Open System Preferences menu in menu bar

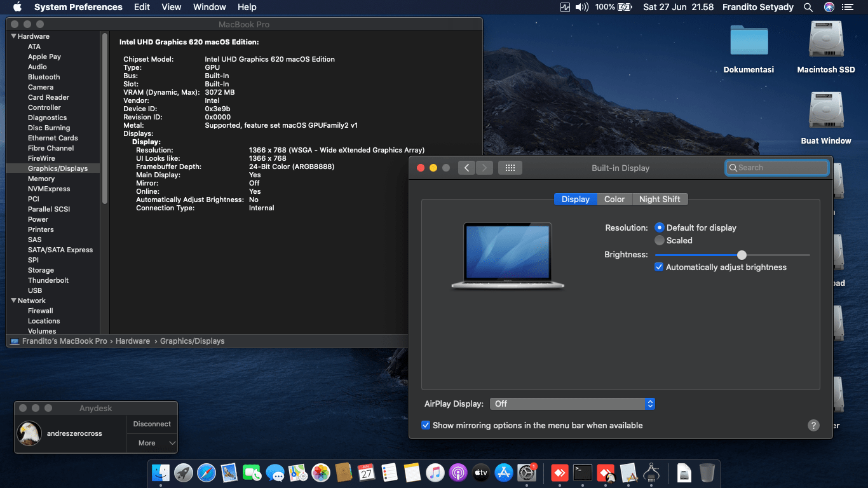click(x=78, y=7)
